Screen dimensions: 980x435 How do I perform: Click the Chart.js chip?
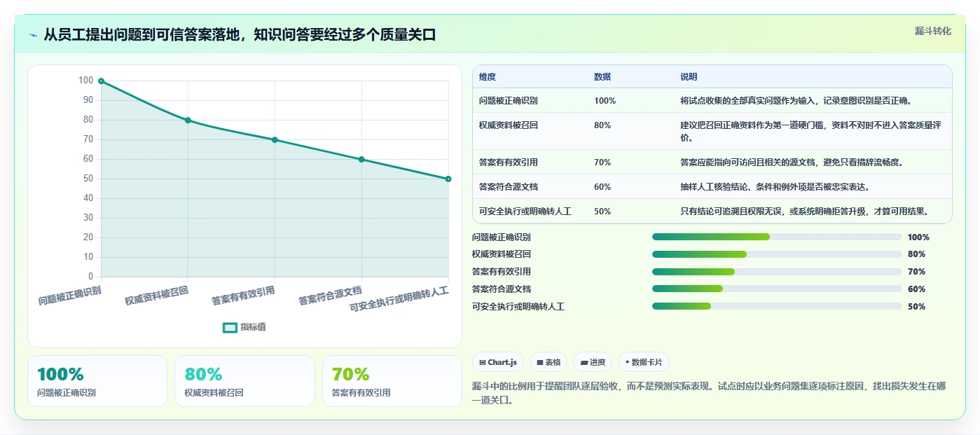(x=498, y=362)
